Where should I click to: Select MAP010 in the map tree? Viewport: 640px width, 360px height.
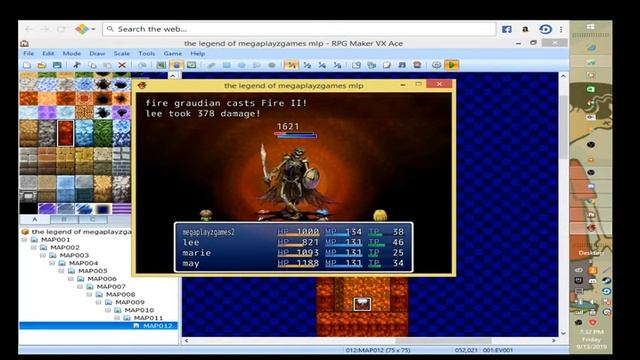coord(139,310)
